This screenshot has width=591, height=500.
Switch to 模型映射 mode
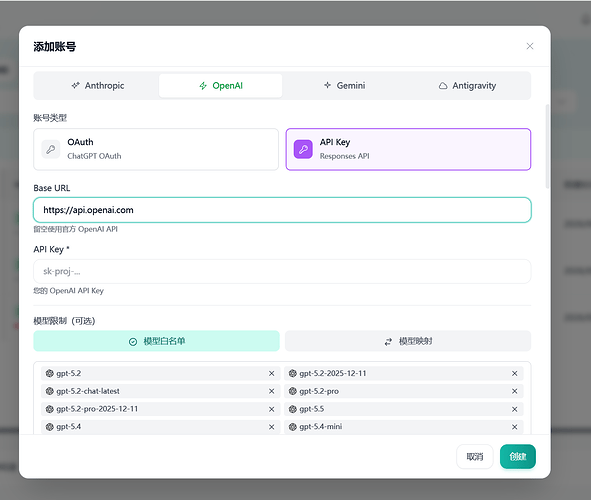408,341
